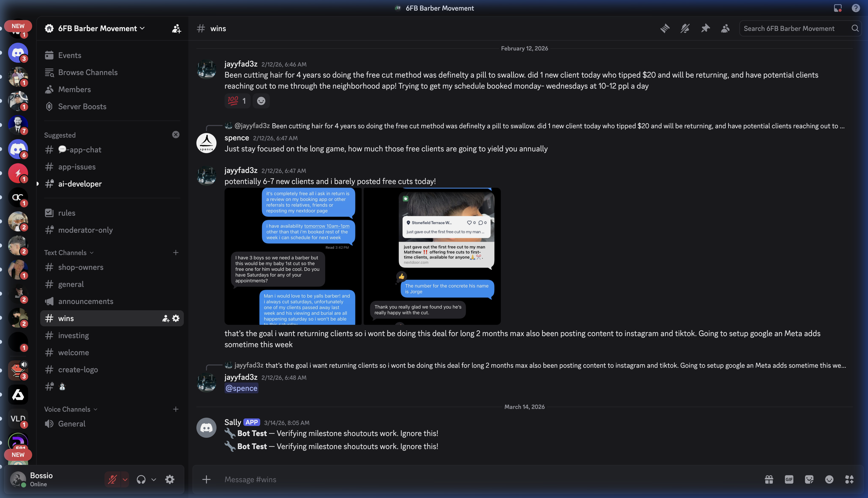Toggle the member list panel

point(726,28)
